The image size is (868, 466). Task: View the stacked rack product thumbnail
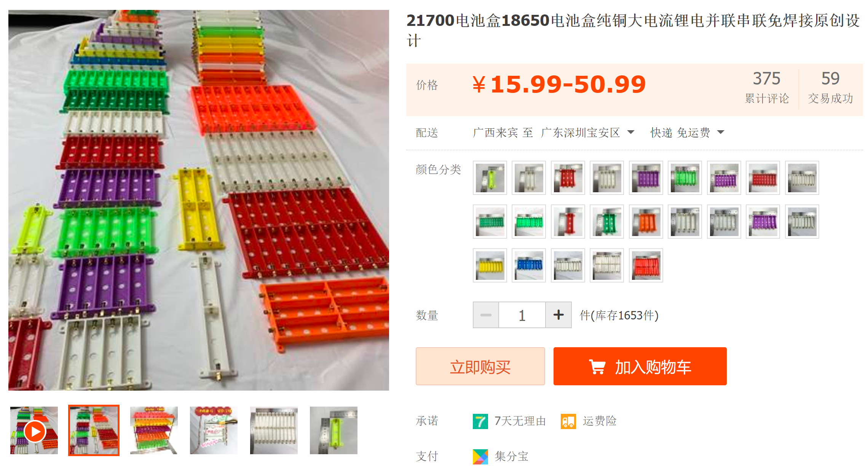coord(154,431)
